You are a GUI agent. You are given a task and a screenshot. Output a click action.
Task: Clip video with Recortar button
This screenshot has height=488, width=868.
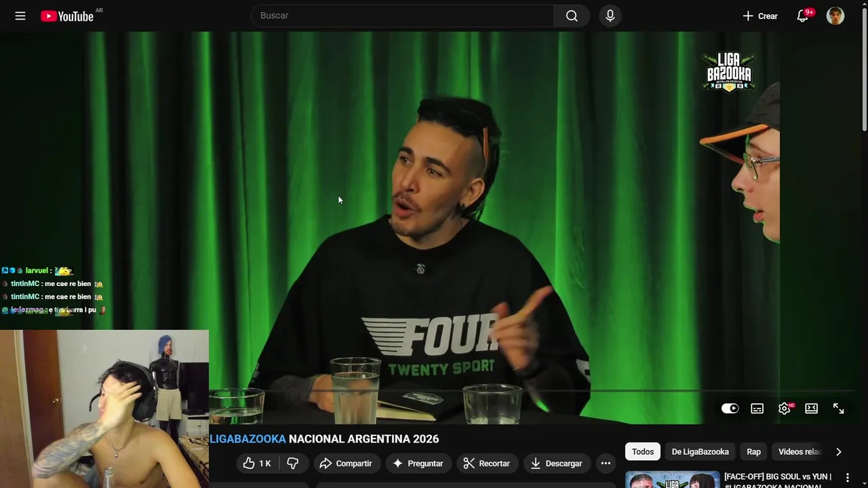tap(486, 463)
